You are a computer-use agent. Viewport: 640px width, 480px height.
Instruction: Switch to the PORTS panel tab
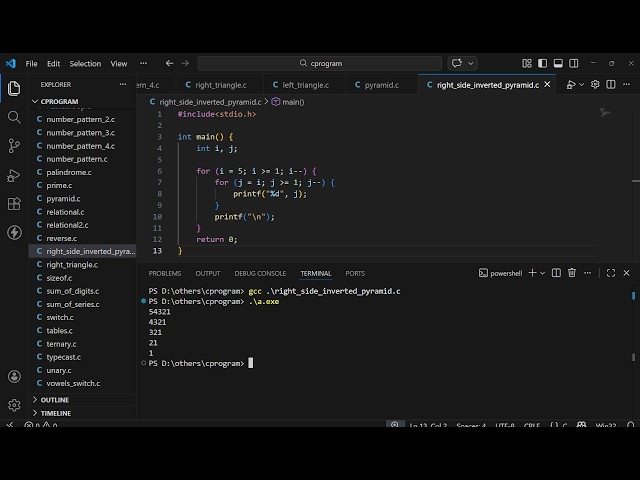[x=355, y=273]
